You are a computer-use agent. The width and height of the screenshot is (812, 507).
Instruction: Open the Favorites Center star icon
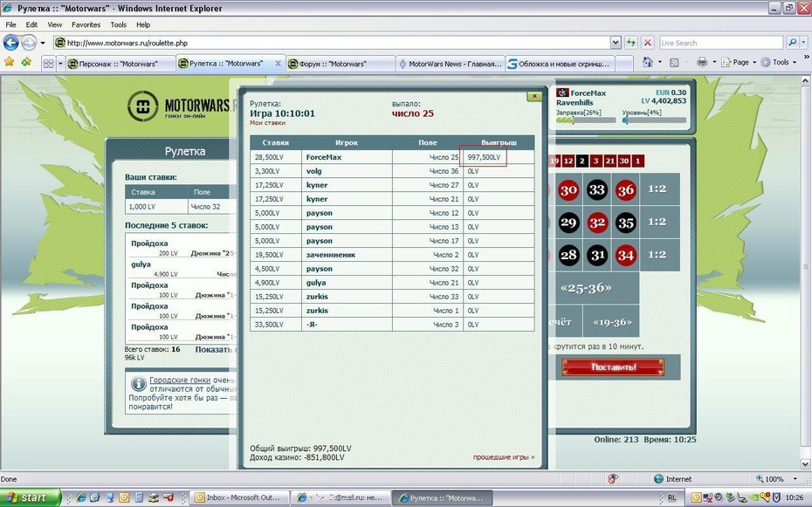[10, 62]
